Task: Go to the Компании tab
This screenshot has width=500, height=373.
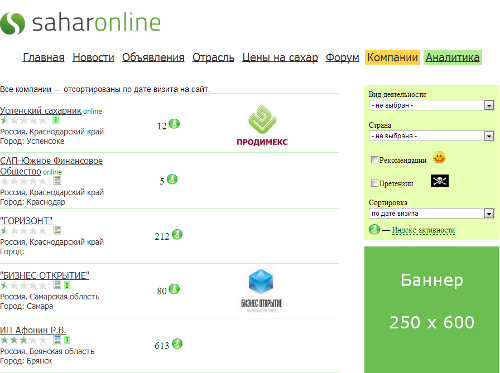Action: [392, 57]
